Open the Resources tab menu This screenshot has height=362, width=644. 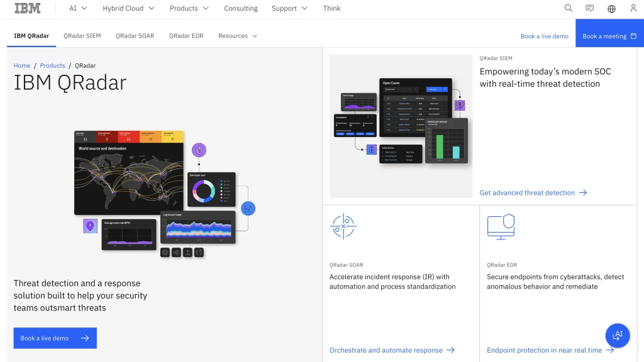pyautogui.click(x=237, y=36)
